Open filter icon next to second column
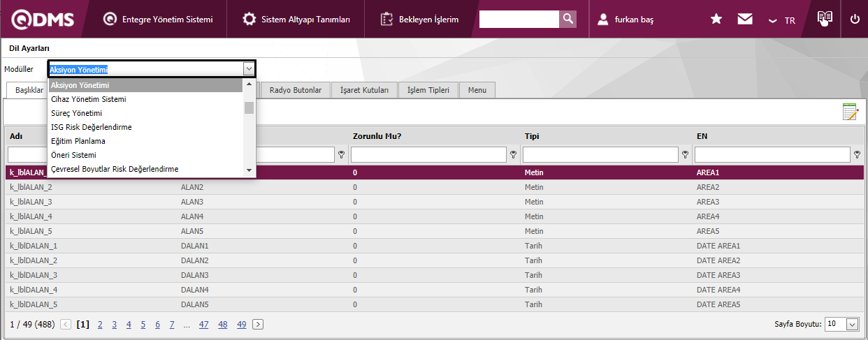 click(x=342, y=154)
